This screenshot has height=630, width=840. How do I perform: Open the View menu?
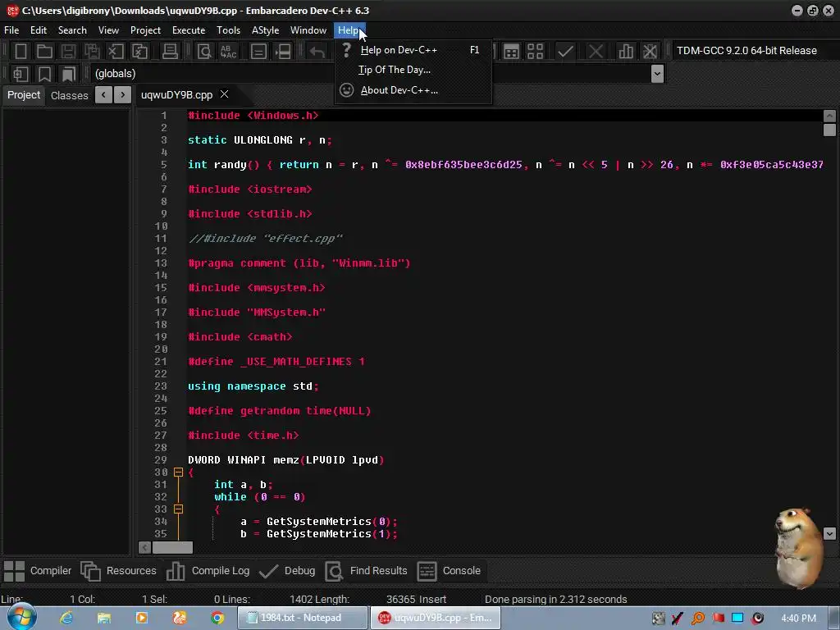108,30
